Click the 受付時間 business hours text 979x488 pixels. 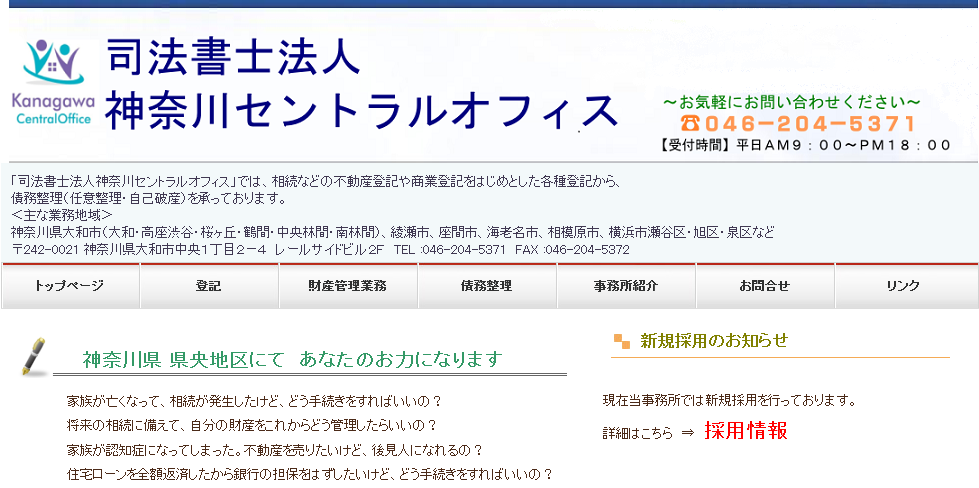point(806,145)
